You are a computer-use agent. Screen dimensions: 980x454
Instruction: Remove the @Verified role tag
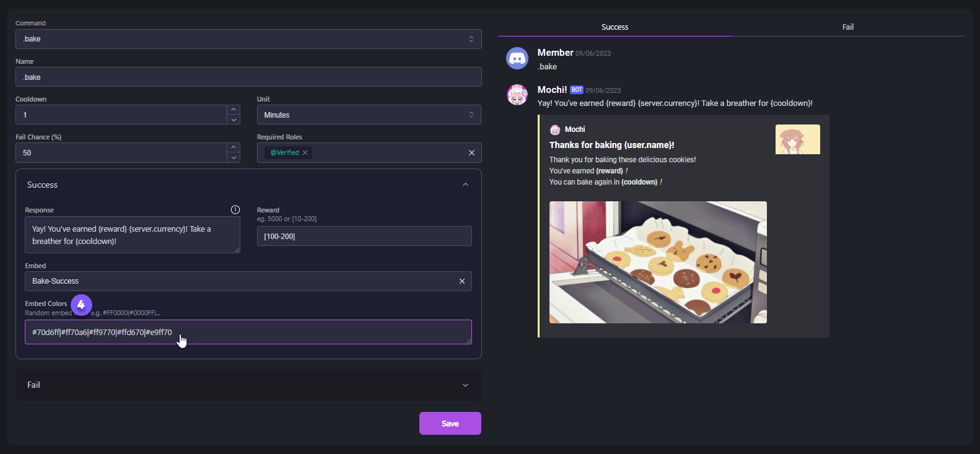305,153
